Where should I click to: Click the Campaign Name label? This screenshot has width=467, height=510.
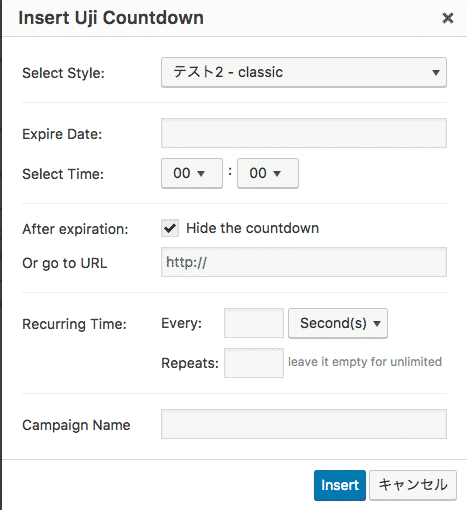coord(76,425)
